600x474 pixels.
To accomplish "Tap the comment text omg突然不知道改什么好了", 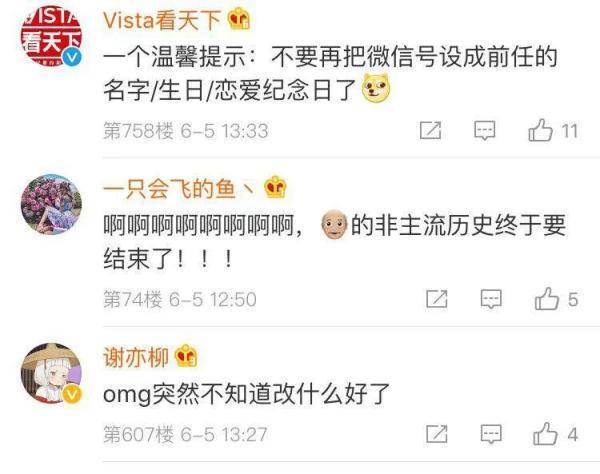I will [246, 394].
